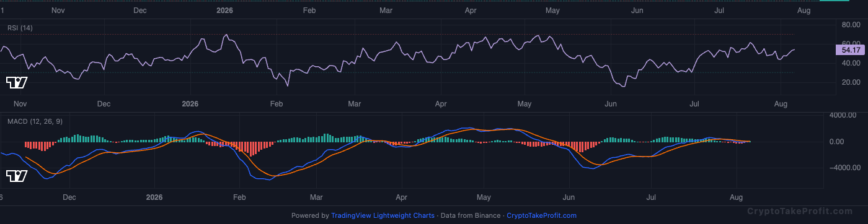Click the -4000.00 level on MACD scale

point(846,168)
